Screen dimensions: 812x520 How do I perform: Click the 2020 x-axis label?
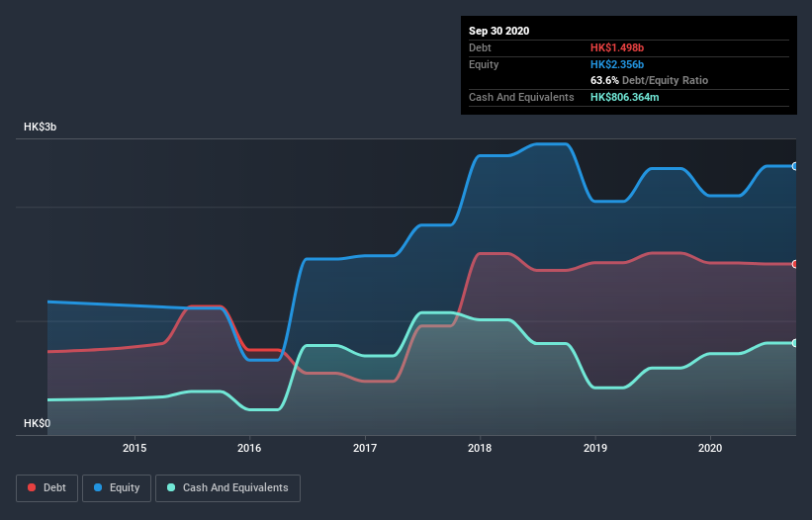pyautogui.click(x=710, y=448)
